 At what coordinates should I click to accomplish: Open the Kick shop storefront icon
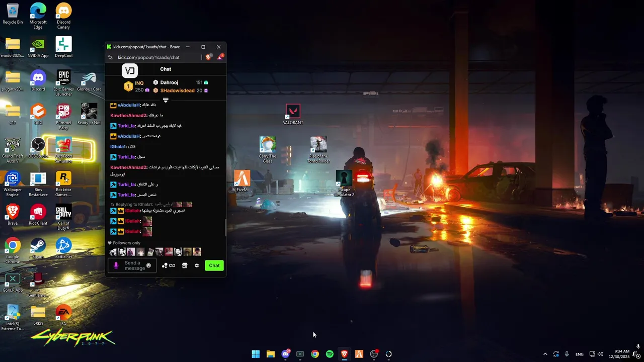(x=185, y=265)
